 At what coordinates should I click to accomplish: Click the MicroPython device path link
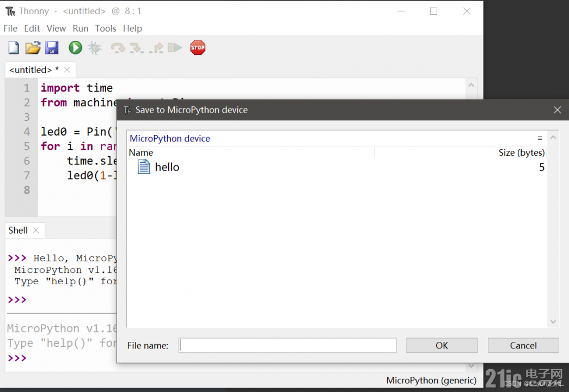click(x=170, y=138)
